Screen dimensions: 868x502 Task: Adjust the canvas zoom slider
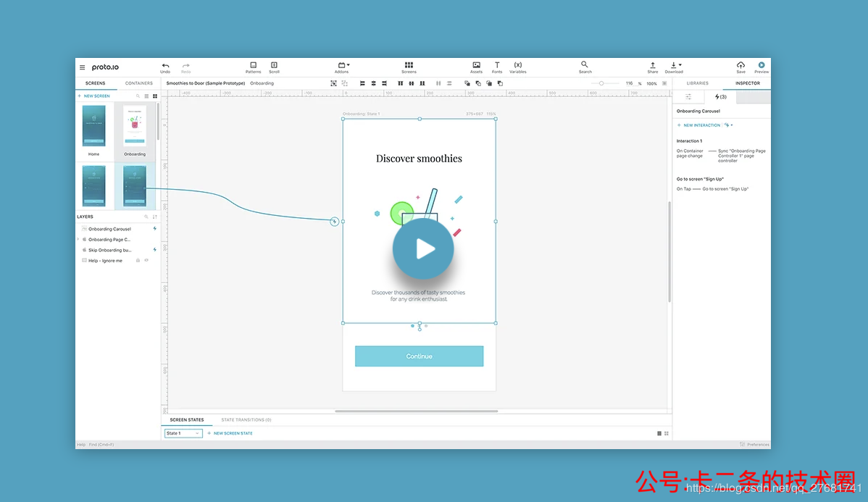(x=602, y=83)
